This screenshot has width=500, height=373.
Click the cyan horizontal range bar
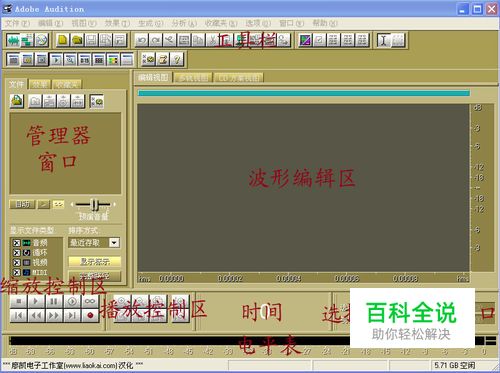click(304, 93)
